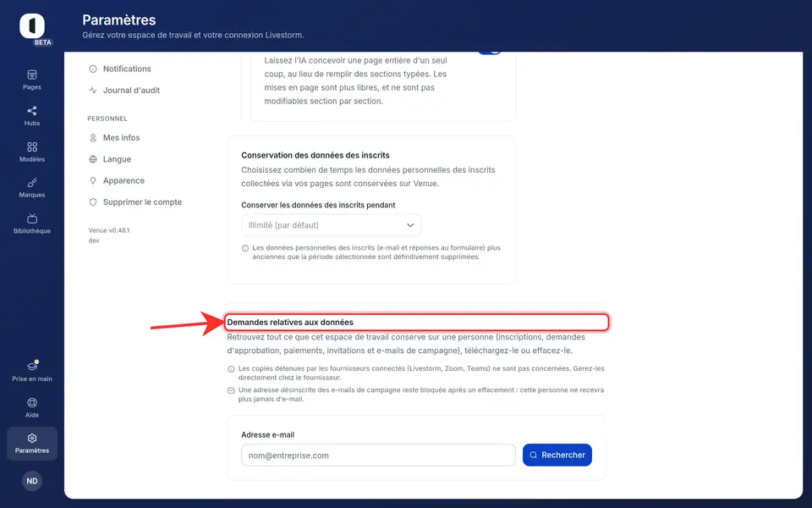The width and height of the screenshot is (812, 508).
Task: Focus the Adresse e-mail input field
Action: click(379, 456)
